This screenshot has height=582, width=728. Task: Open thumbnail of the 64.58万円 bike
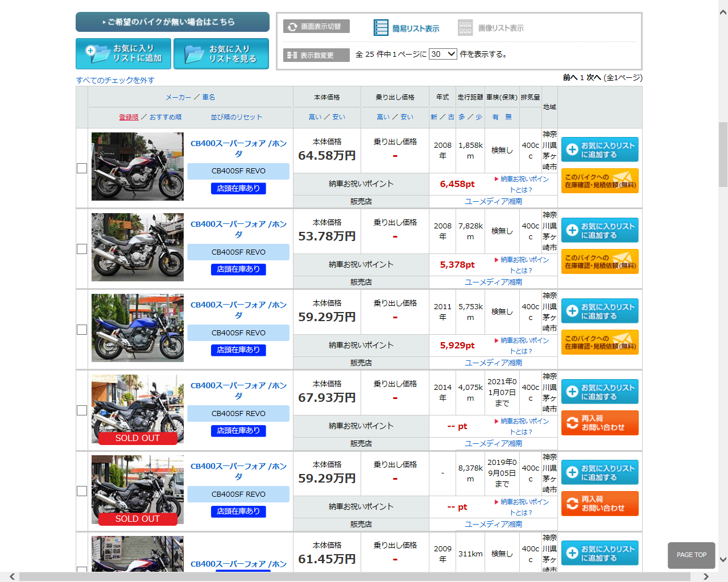point(138,167)
